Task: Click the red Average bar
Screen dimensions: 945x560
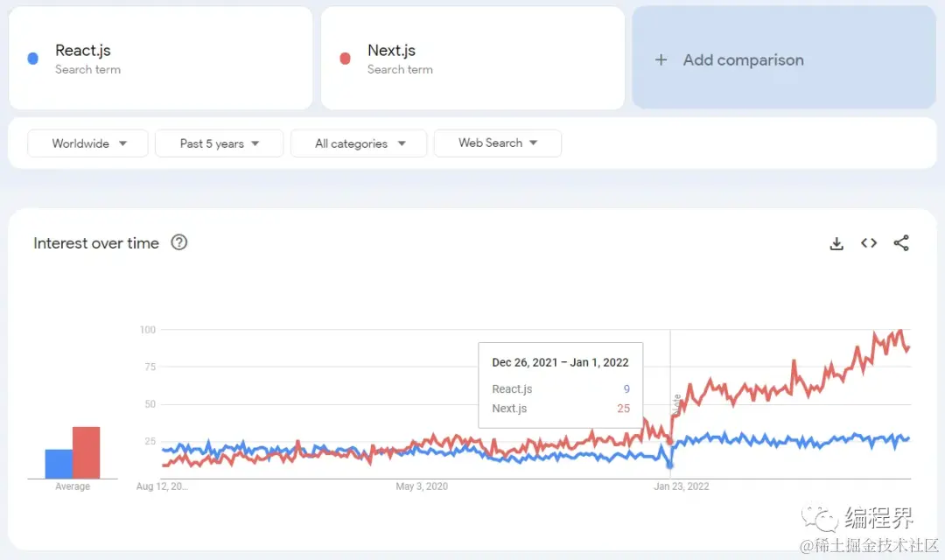Action: tap(86, 452)
